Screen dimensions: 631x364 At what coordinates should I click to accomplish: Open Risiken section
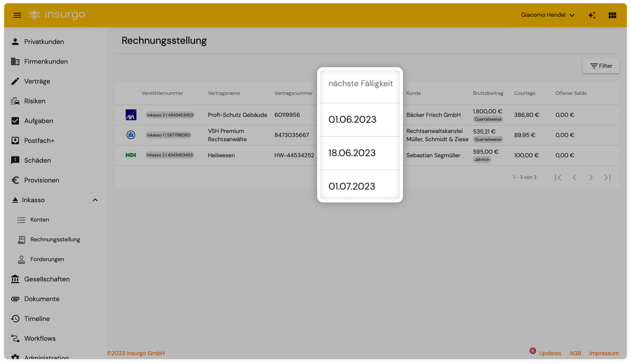(35, 101)
